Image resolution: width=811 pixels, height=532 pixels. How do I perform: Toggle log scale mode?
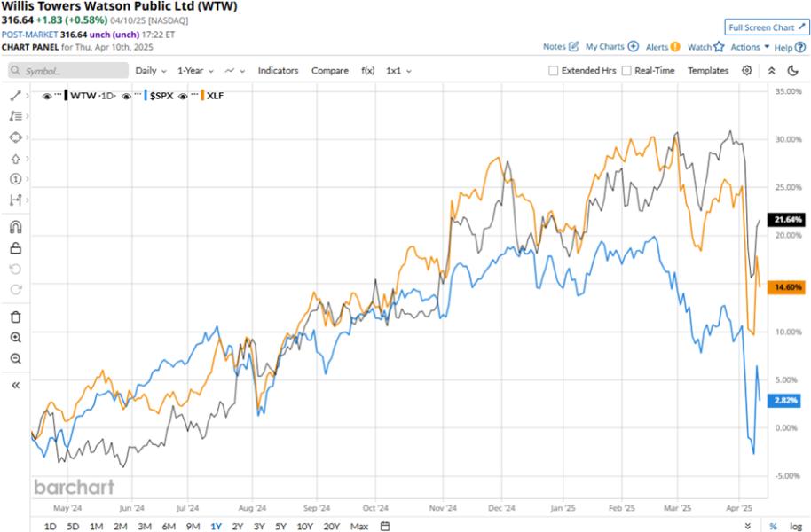click(x=796, y=527)
